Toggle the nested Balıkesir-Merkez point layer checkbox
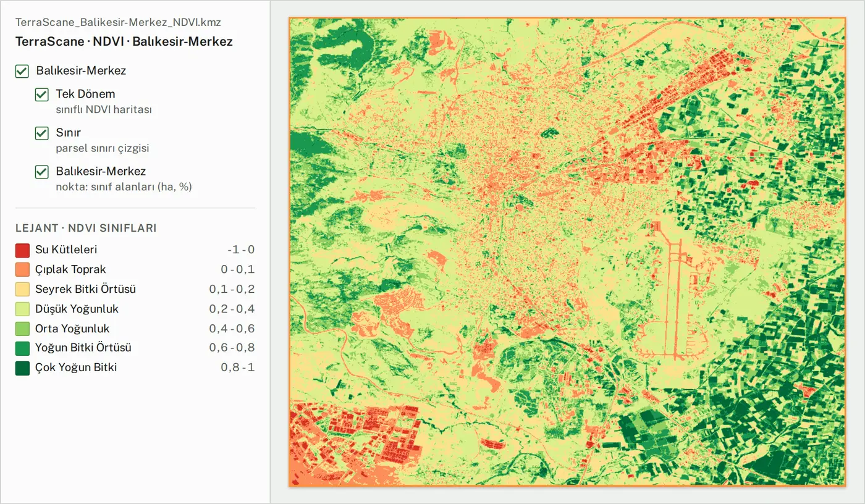The height and width of the screenshot is (504, 865). [42, 172]
